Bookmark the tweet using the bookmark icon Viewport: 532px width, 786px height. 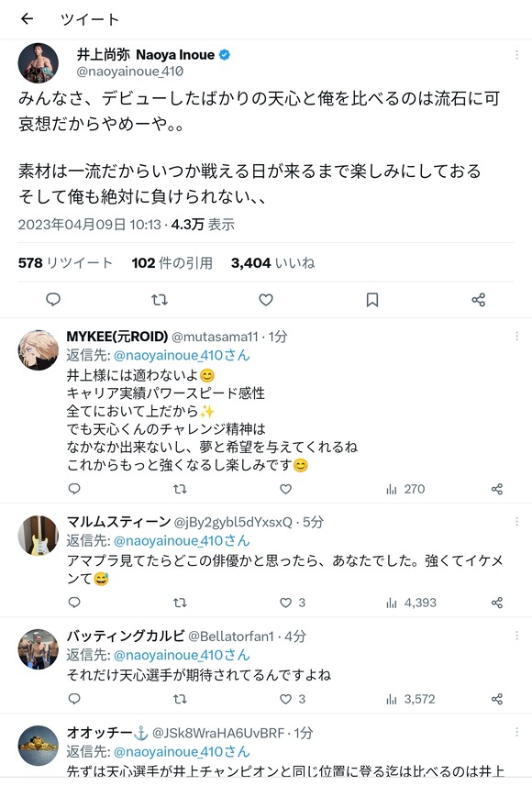(x=372, y=299)
